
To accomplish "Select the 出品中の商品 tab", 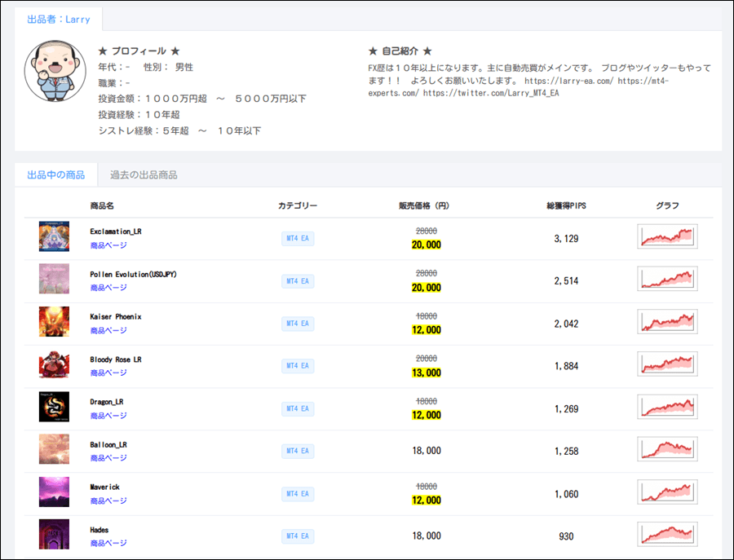I will click(55, 175).
